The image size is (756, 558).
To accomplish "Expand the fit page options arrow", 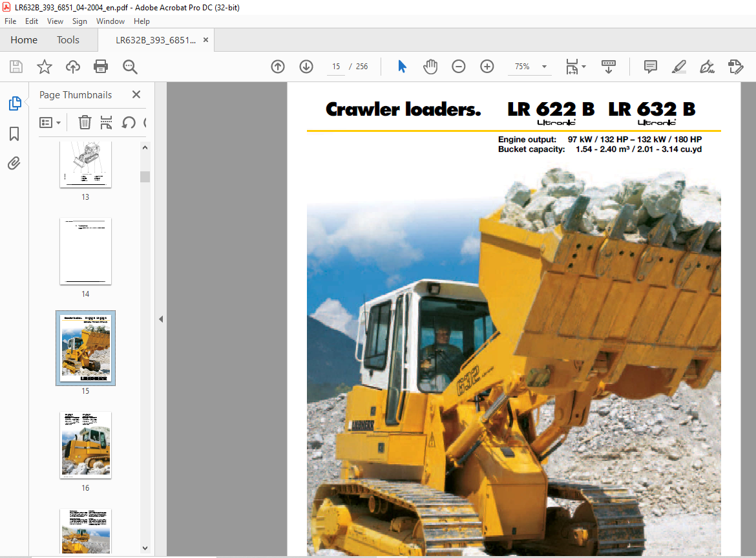I will [584, 67].
